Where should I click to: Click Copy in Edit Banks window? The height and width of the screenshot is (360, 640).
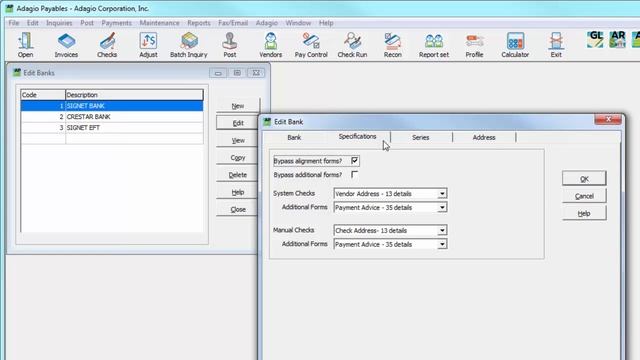coord(238,158)
